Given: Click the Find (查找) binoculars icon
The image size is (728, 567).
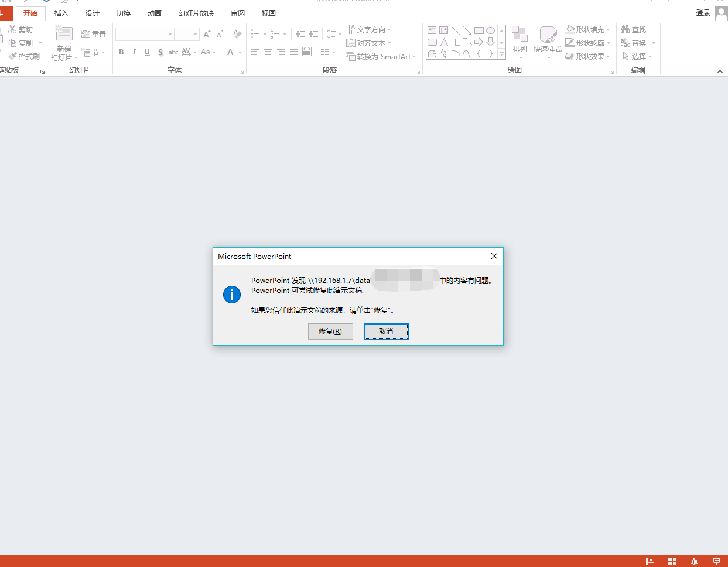Looking at the screenshot, I should click(625, 29).
